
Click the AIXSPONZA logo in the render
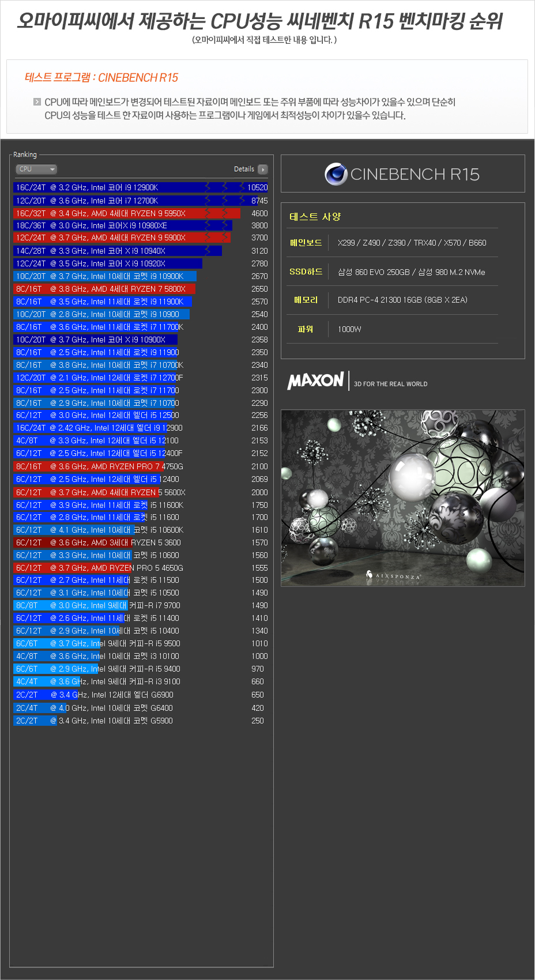(394, 575)
